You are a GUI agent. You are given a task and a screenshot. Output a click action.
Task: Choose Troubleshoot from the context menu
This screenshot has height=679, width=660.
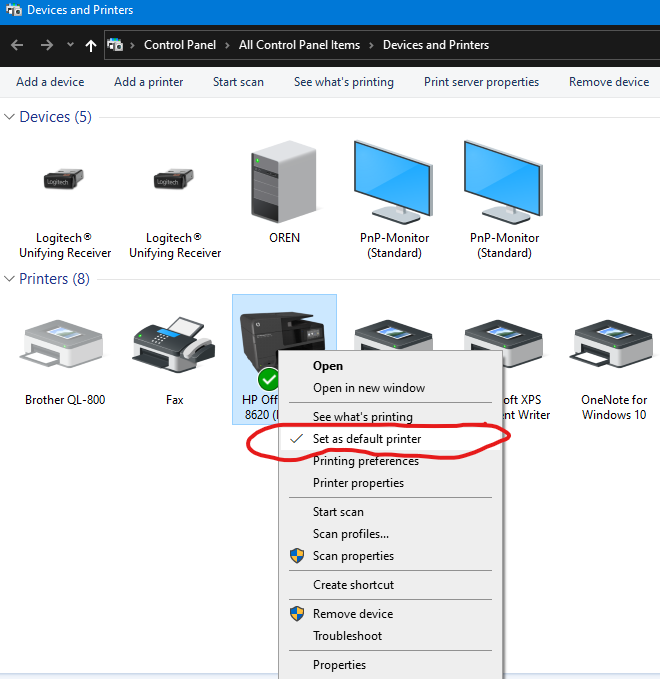(347, 636)
